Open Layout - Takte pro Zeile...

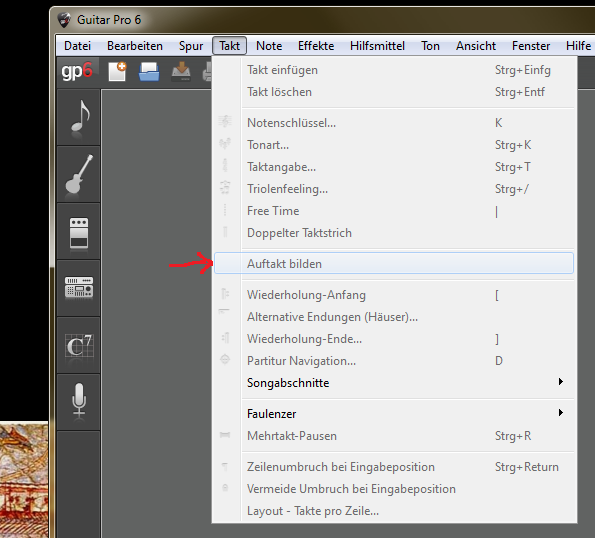[394, 511]
